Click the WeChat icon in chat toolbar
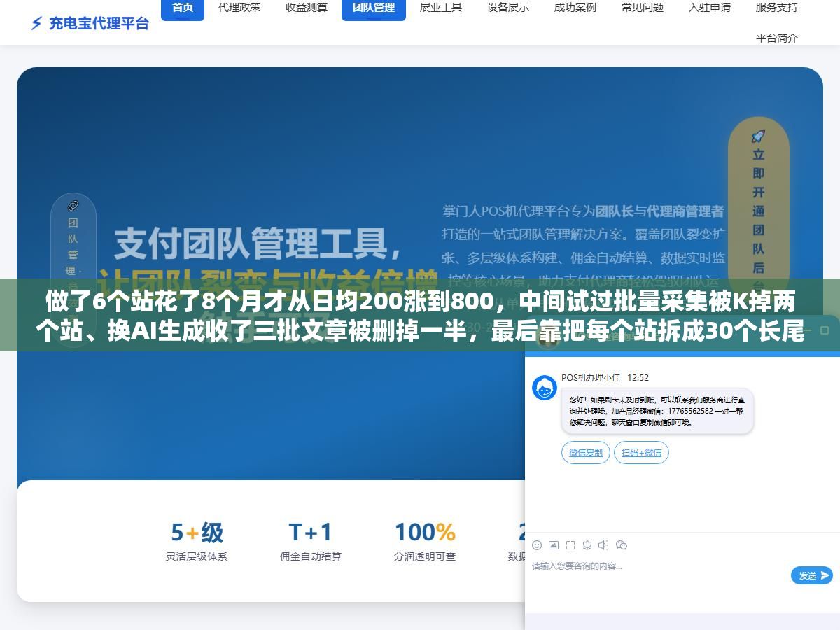 pyautogui.click(x=621, y=545)
